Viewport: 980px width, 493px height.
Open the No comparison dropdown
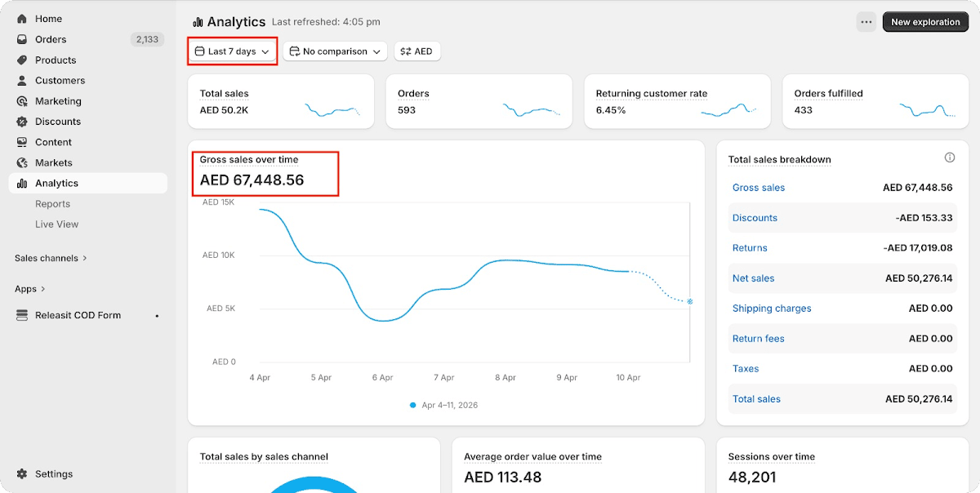coord(335,51)
